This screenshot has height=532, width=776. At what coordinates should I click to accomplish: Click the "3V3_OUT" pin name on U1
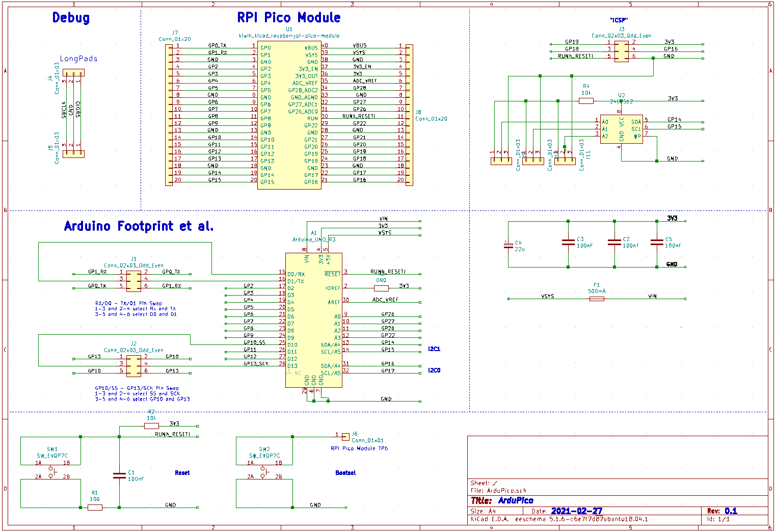point(307,76)
